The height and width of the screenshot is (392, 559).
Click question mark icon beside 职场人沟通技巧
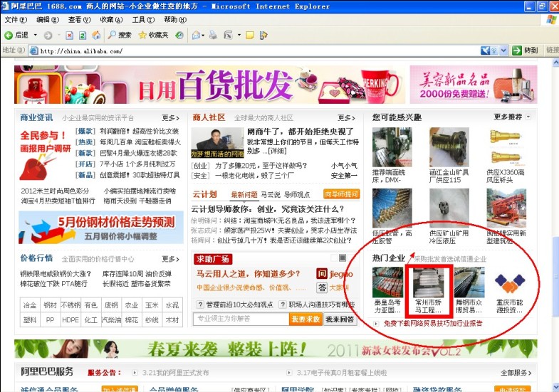point(283,304)
